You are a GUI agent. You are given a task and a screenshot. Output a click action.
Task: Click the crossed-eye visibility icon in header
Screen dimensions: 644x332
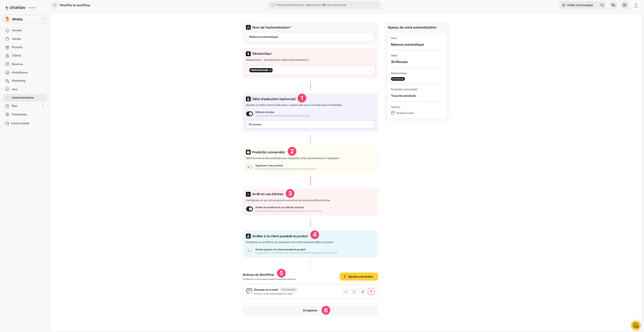[x=613, y=5]
